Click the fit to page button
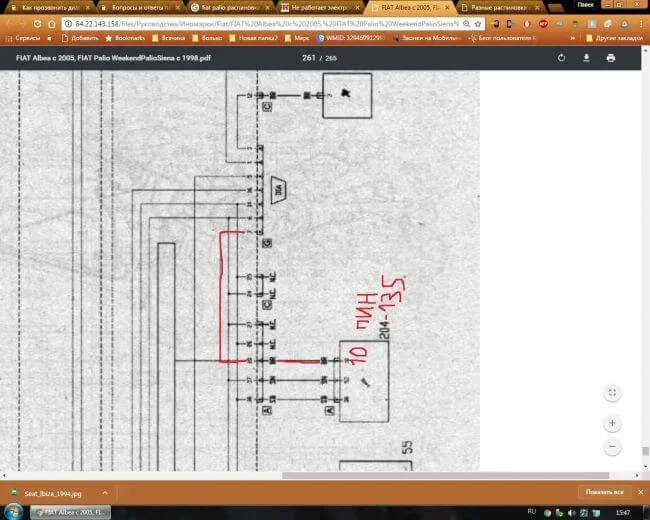Screen dimensions: 650x520 click(x=612, y=393)
